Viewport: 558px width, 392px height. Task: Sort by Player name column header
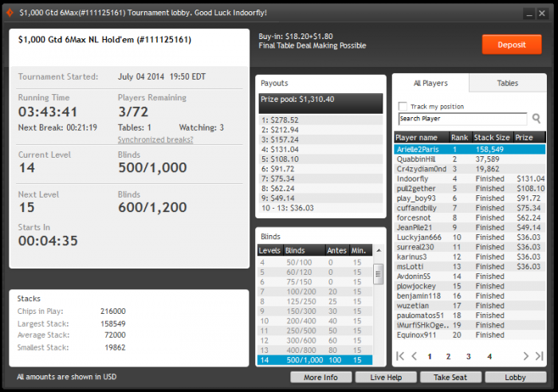pos(422,137)
